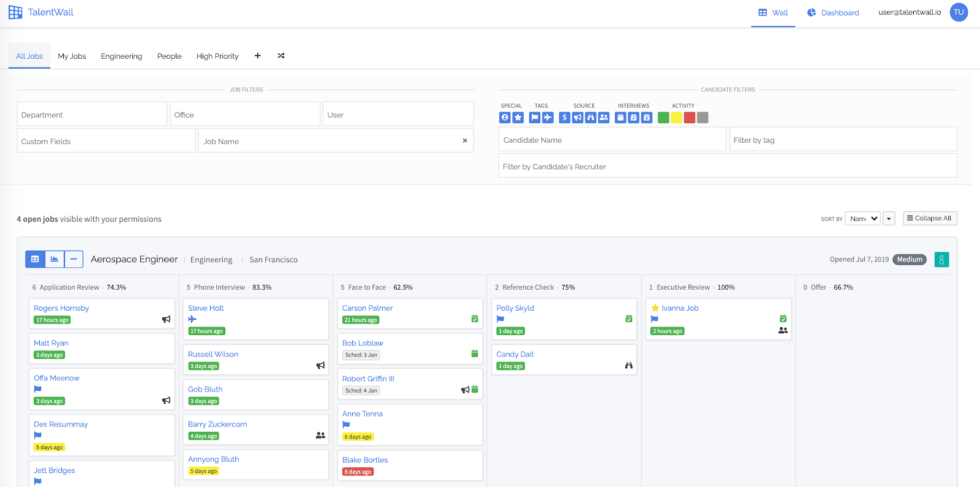Filter by green Activity swatch
The width and height of the screenshot is (980, 487).
click(663, 118)
